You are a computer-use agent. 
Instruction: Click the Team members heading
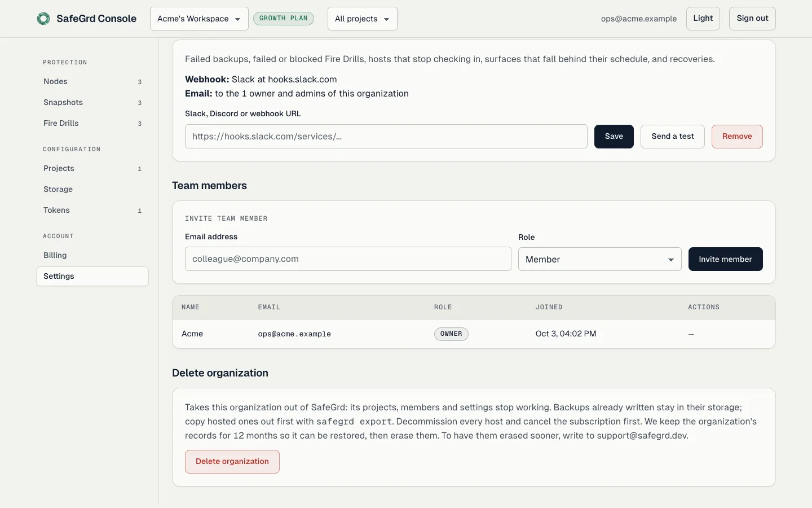(209, 186)
